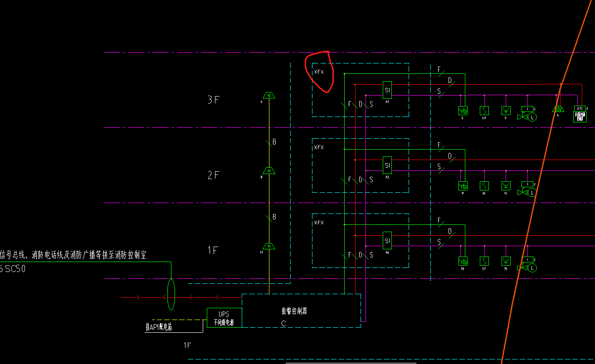Select the 2F Y-shaped device symbol numbered 42
The height and width of the screenshot is (364, 595).
[506, 185]
